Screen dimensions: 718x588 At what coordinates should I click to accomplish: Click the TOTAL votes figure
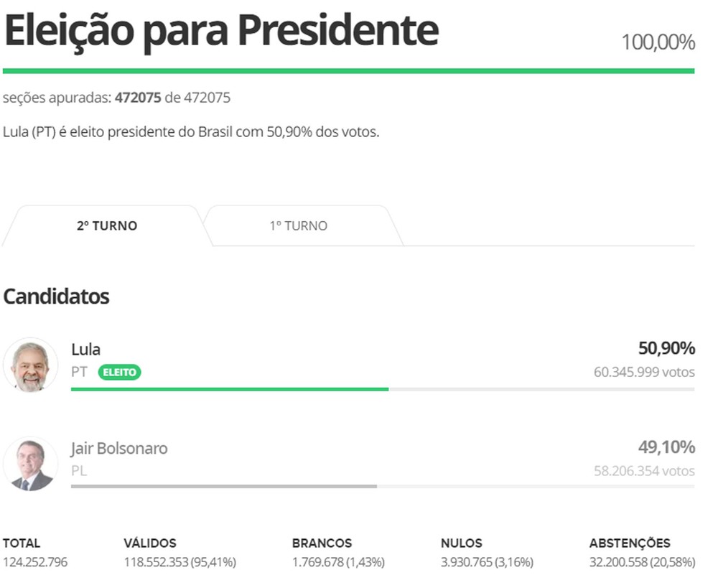(x=35, y=562)
